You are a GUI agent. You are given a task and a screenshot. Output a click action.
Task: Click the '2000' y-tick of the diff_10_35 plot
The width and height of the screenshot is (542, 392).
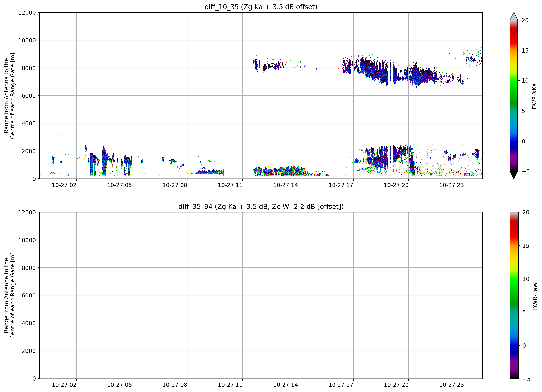click(x=29, y=151)
